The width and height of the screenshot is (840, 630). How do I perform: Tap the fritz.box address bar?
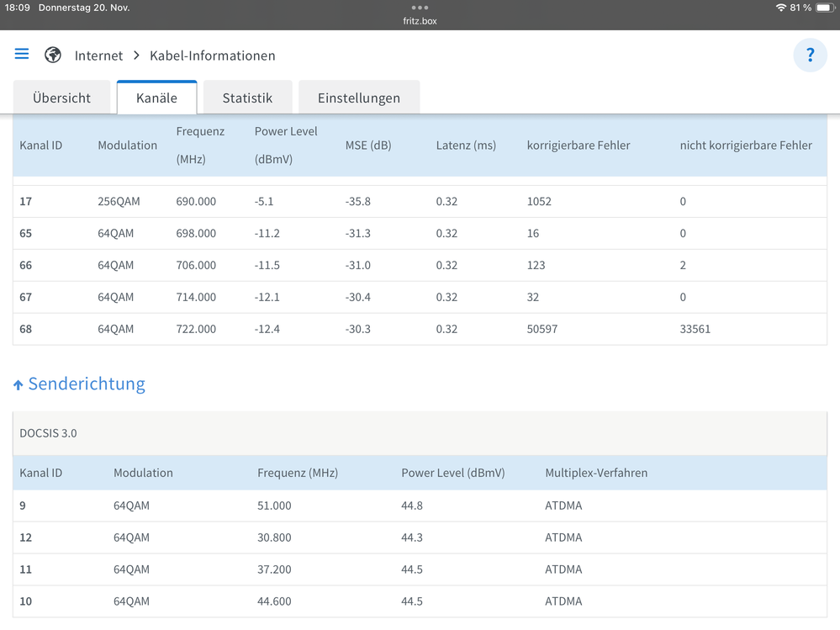click(420, 21)
